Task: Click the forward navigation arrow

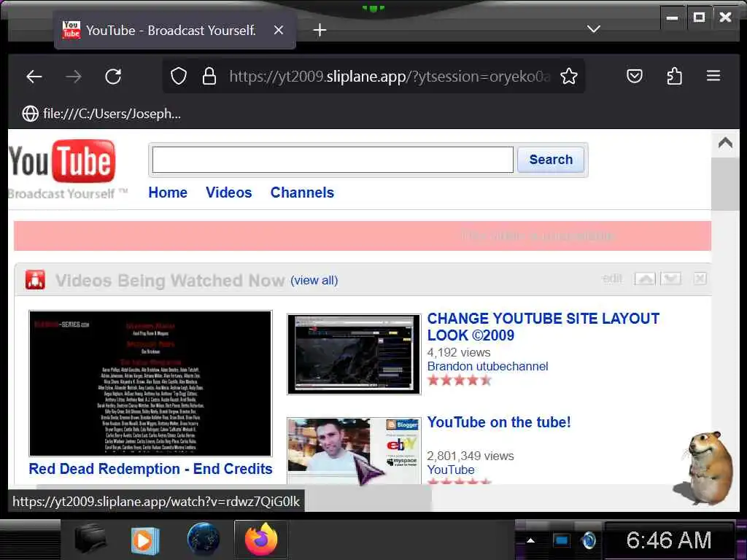Action: (74, 76)
